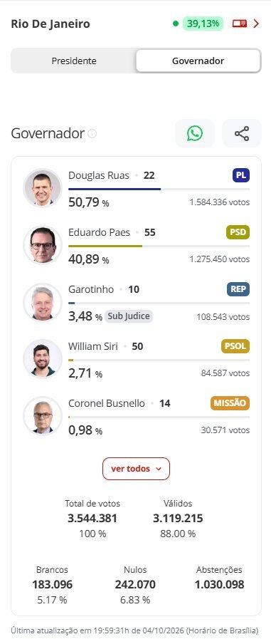Click the red ballot box icon
The image size is (271, 644).
pyautogui.click(x=240, y=24)
